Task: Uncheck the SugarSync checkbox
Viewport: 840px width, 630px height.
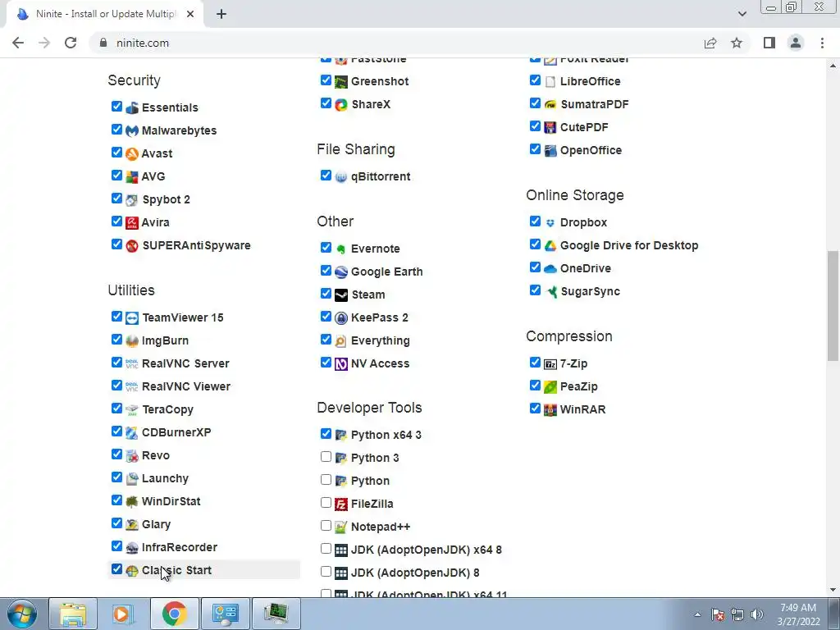Action: tap(535, 290)
